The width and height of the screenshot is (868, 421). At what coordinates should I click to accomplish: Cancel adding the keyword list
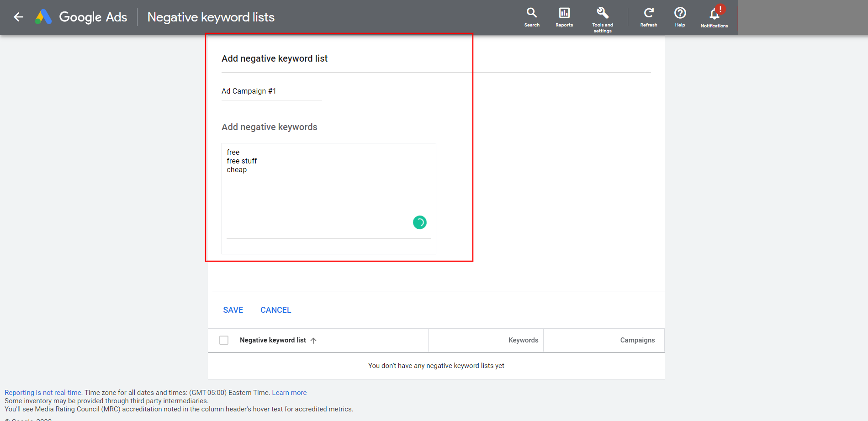tap(275, 310)
